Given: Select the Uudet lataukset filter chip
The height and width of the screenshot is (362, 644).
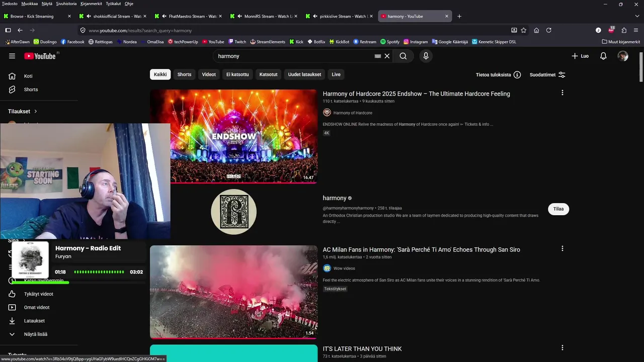Looking at the screenshot, I should 304,74.
